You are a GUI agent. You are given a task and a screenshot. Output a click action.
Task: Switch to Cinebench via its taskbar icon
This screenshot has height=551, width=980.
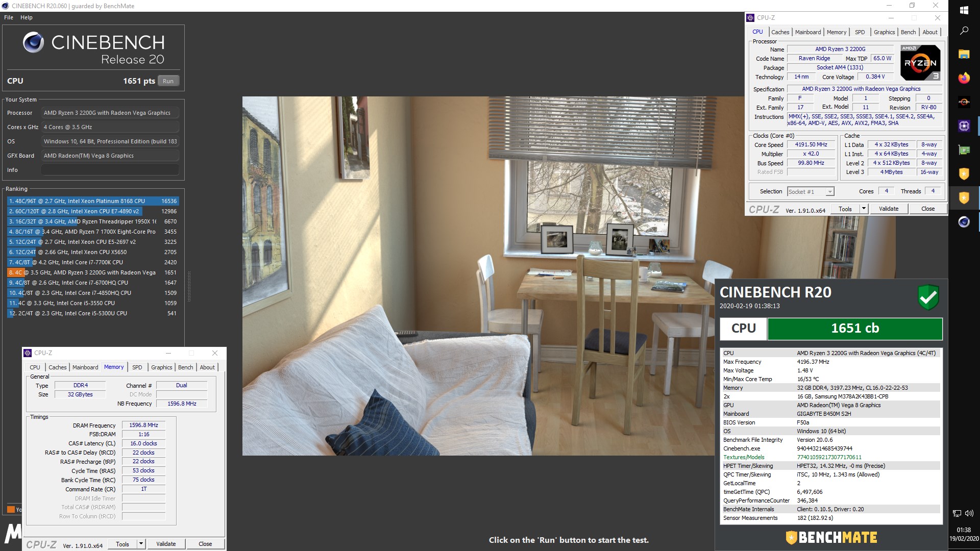964,222
